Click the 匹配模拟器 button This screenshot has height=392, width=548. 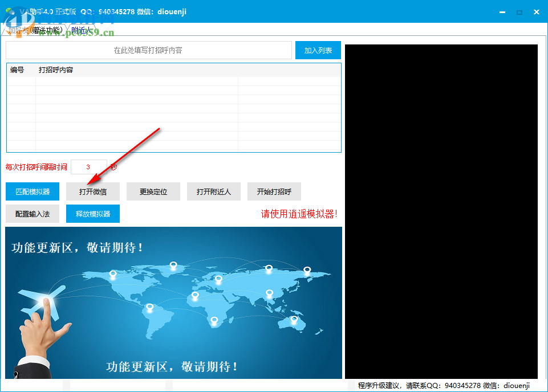(32, 191)
